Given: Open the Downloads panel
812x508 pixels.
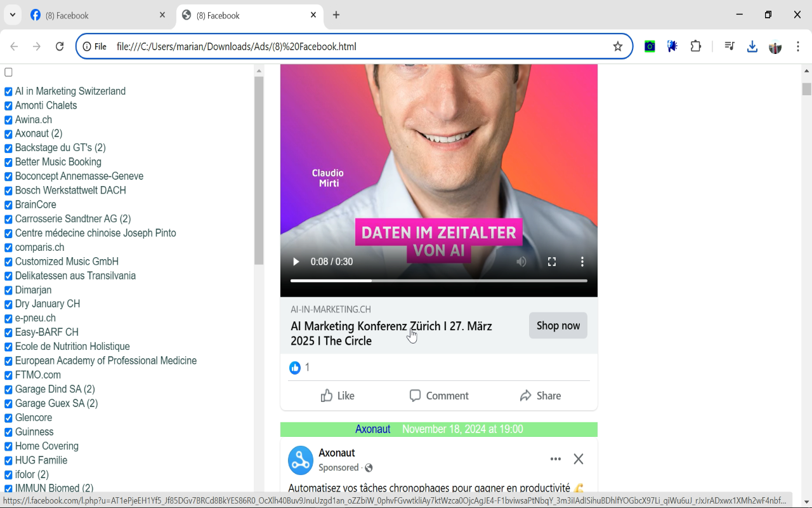Looking at the screenshot, I should [x=752, y=46].
